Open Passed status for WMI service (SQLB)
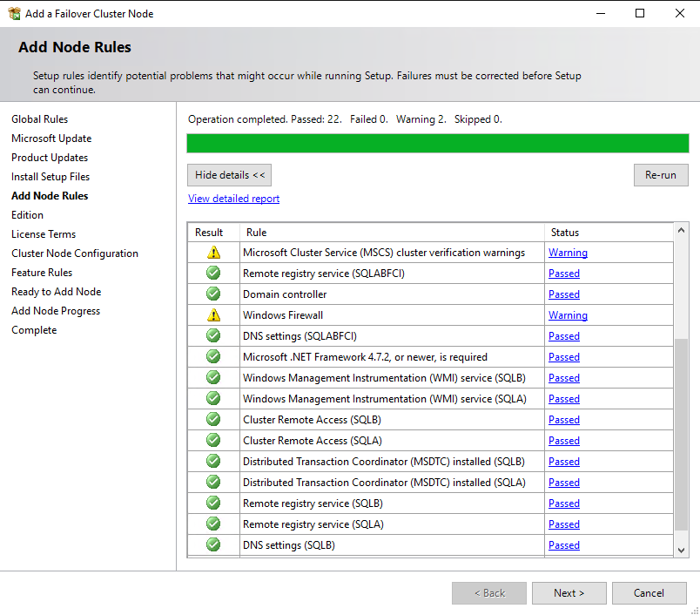This screenshot has width=700, height=615. pos(564,378)
